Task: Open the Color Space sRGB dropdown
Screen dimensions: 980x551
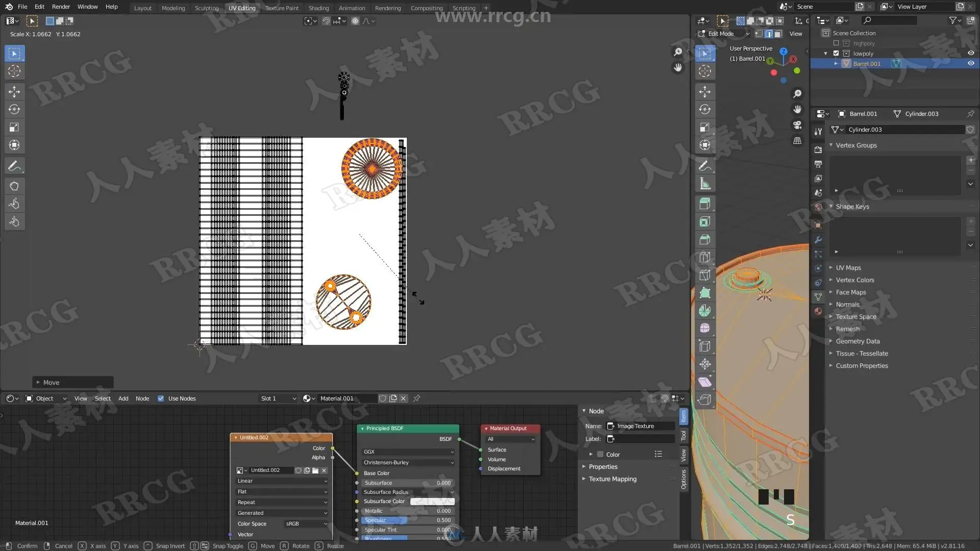Action: coord(306,524)
